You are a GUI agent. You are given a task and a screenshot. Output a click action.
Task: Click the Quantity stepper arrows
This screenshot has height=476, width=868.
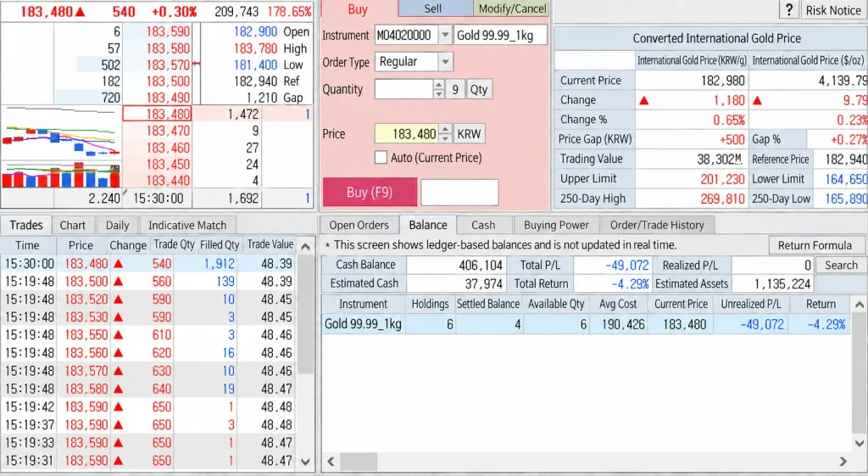coord(438,89)
